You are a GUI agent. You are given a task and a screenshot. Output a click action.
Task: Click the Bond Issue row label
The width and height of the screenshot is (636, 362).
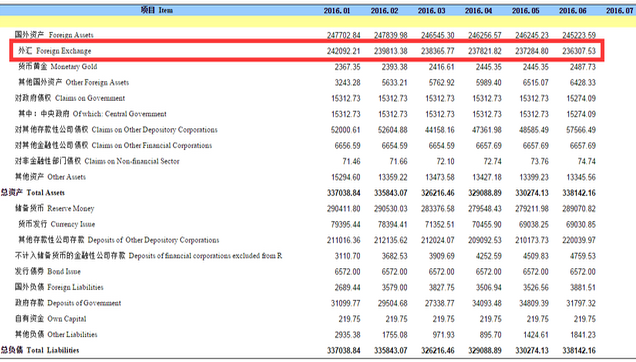tap(48, 271)
